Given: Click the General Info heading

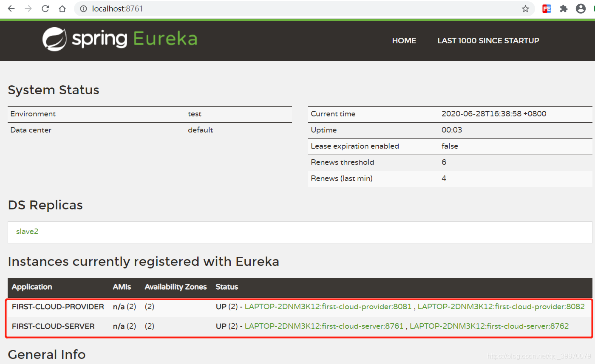Looking at the screenshot, I should coord(47,354).
